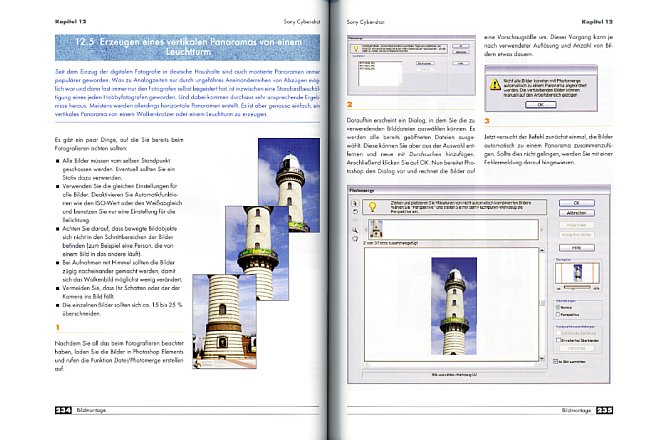This screenshot has width=668, height=440.
Task: Click the middle lighthouse balcony photo on left page
Action: [257, 253]
